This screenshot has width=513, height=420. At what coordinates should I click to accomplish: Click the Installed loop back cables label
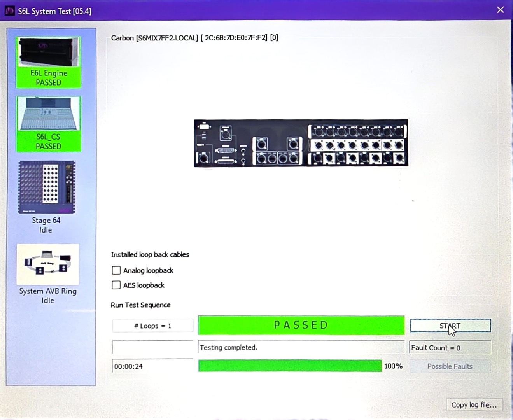(150, 255)
